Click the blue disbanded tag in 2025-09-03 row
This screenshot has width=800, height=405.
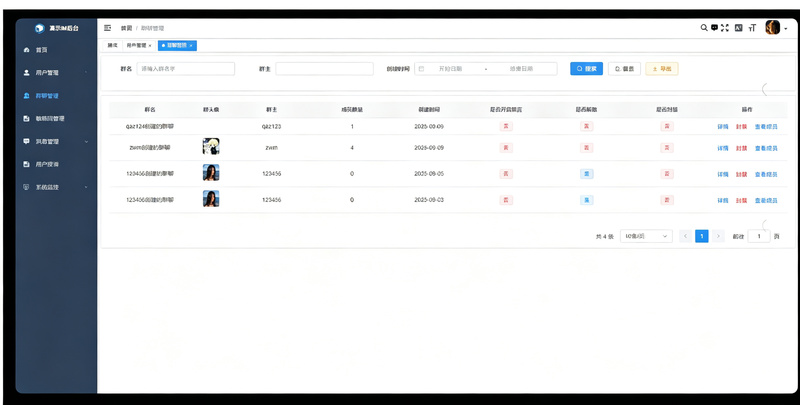click(x=586, y=200)
